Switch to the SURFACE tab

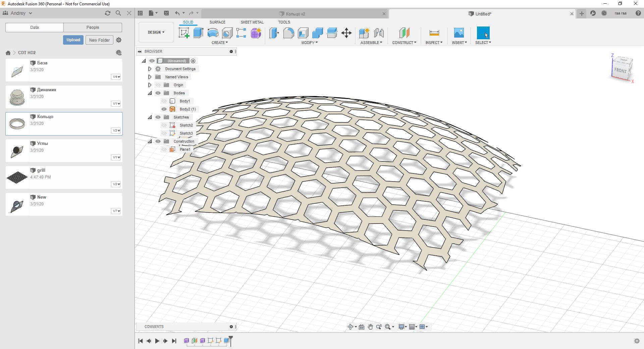pos(217,22)
